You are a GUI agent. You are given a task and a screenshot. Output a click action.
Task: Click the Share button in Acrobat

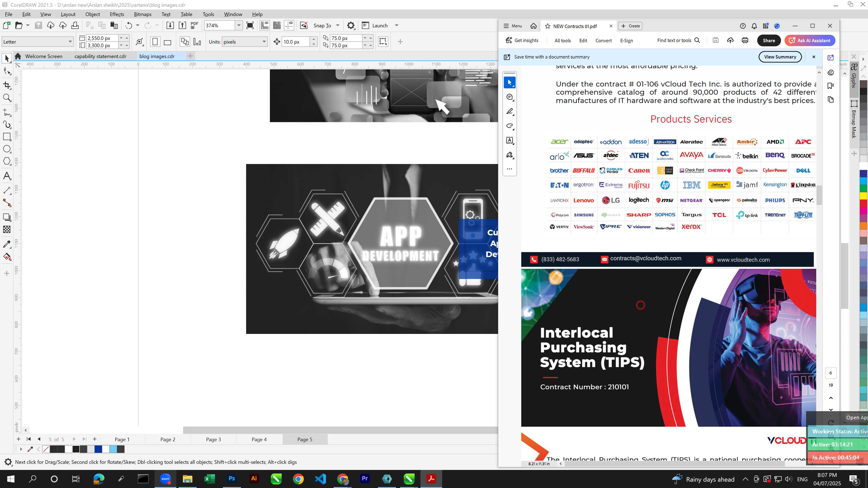pos(769,40)
